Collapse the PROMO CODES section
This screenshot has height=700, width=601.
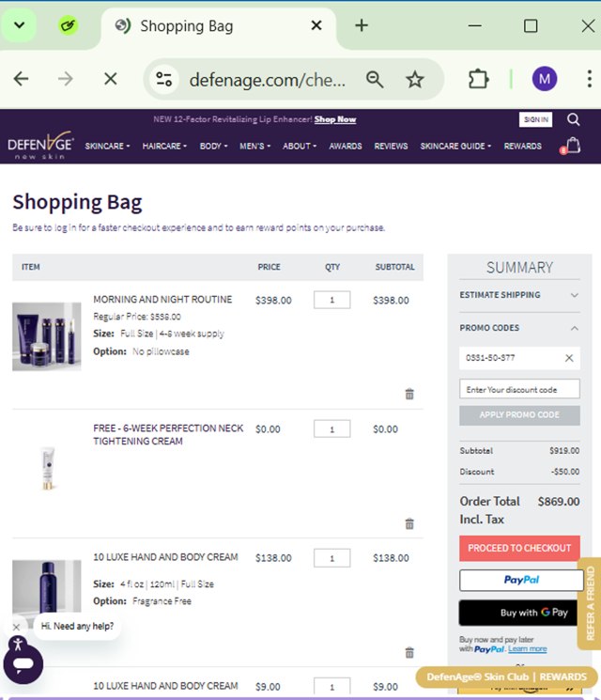pos(519,328)
